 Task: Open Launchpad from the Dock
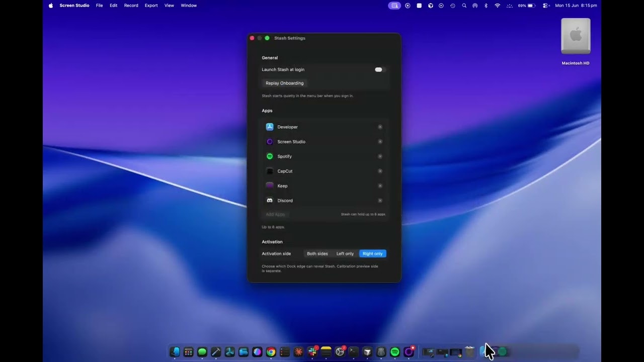(x=189, y=352)
